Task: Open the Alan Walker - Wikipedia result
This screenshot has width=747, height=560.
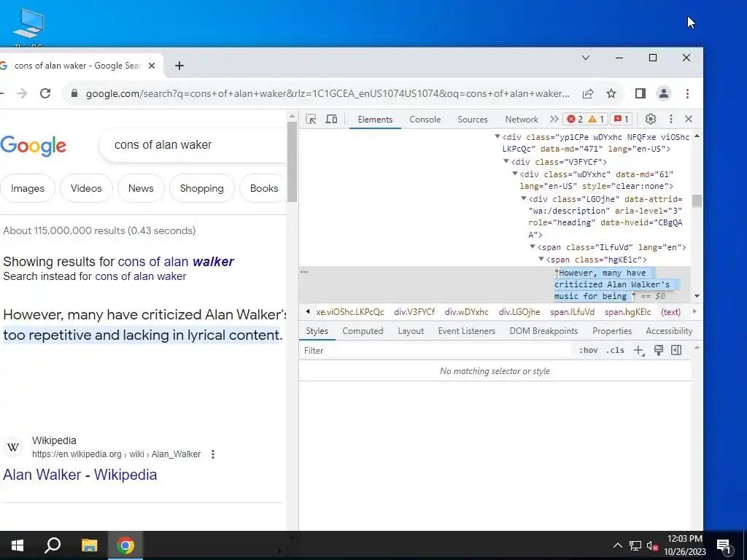Action: 80,475
